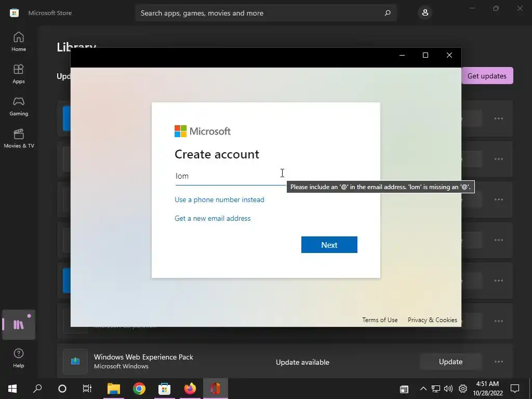Click the 'Create account' heading
Screen dimensions: 532x399
click(217, 154)
